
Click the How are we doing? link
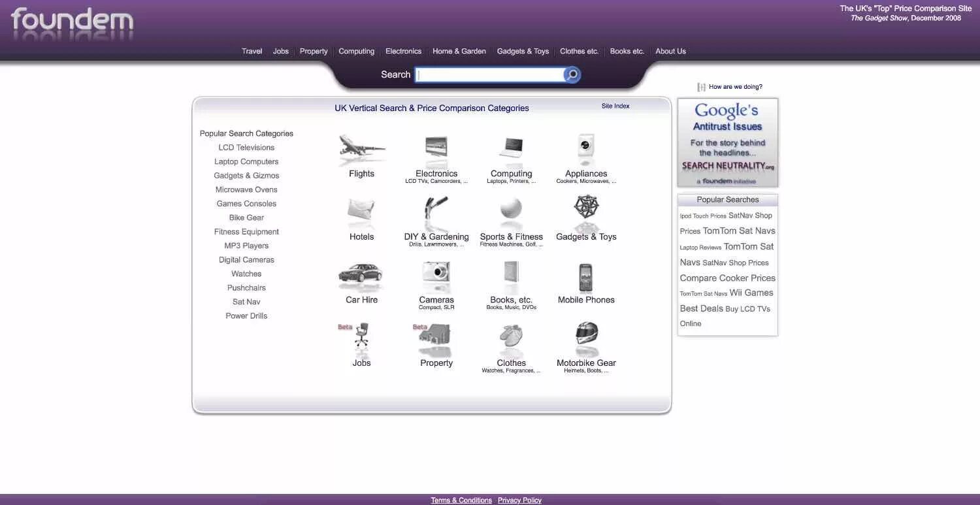click(736, 87)
